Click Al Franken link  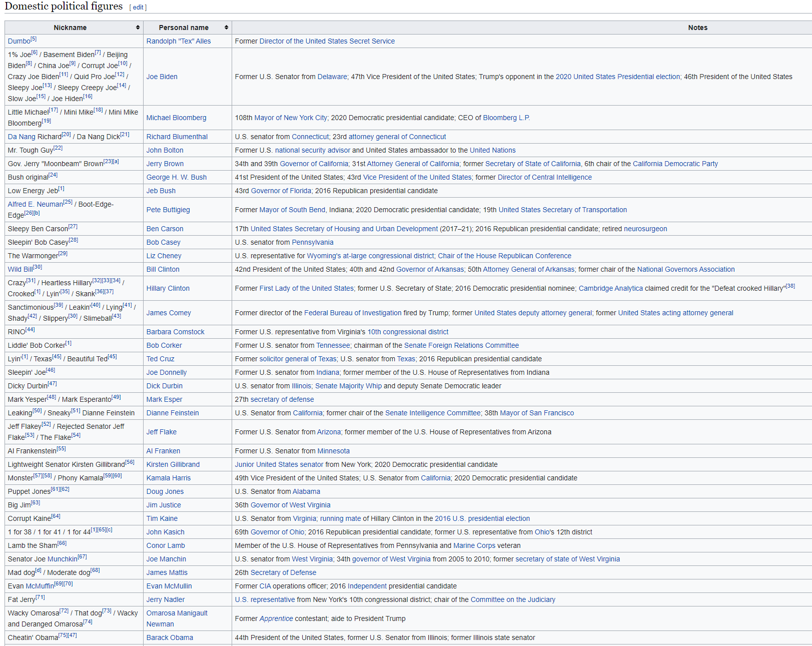coord(163,451)
